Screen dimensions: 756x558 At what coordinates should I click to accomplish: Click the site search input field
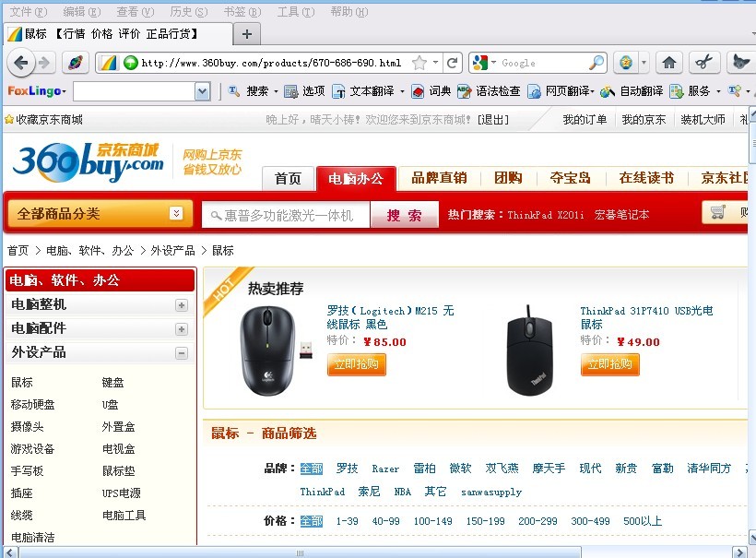click(x=287, y=215)
